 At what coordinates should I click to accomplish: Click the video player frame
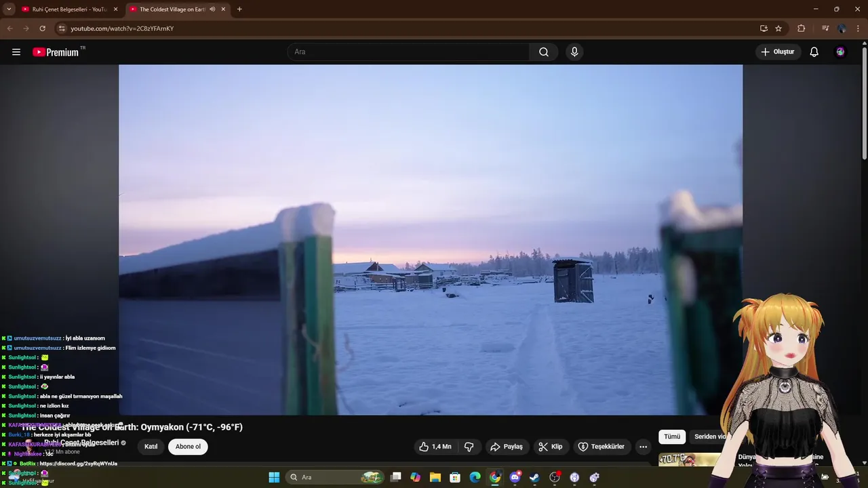431,239
